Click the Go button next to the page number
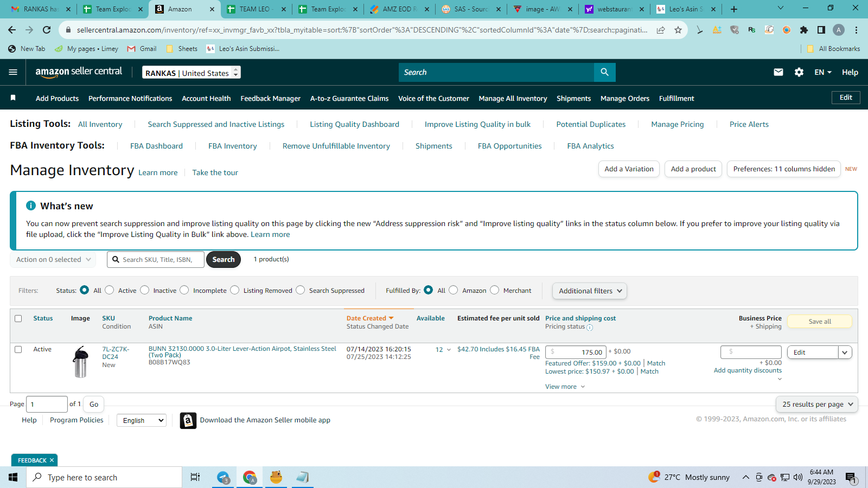Viewport: 868px width, 488px height. (x=94, y=404)
